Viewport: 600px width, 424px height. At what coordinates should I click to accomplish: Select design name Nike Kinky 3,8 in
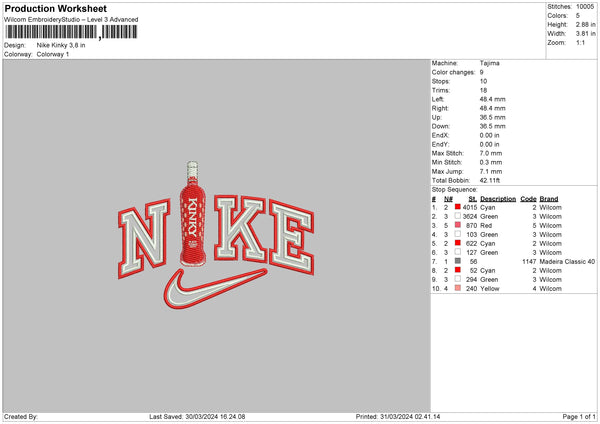61,45
